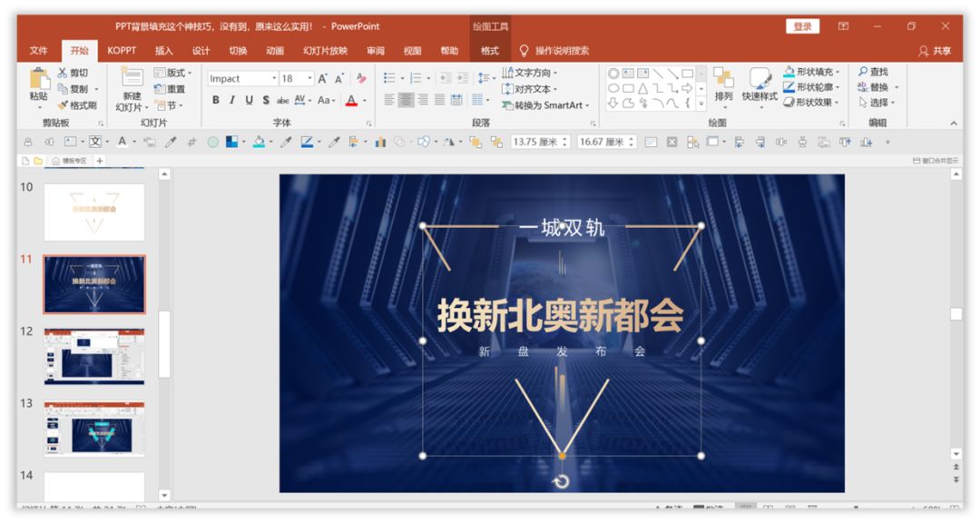
Task: Click the Login (登录) button
Action: click(x=802, y=26)
